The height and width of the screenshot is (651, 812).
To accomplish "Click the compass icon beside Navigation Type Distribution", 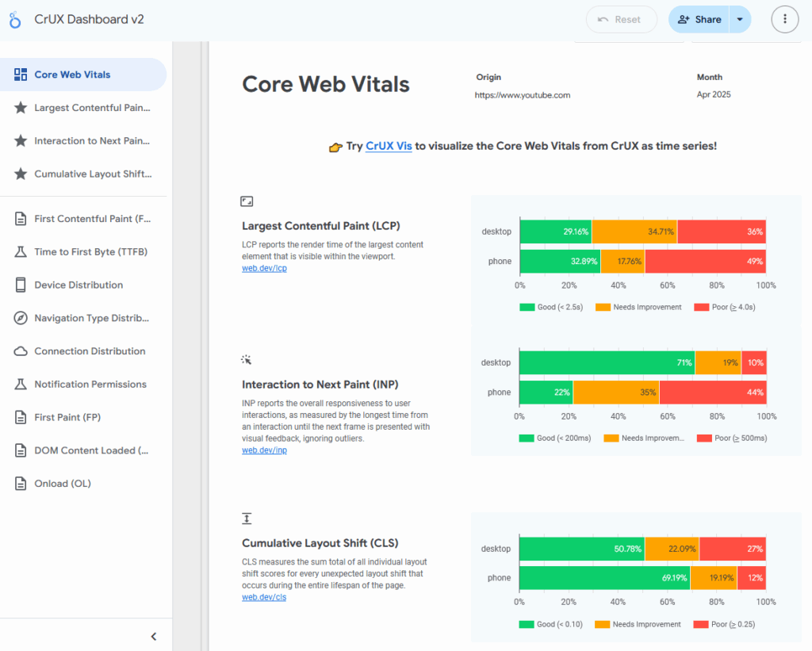I will [x=21, y=318].
